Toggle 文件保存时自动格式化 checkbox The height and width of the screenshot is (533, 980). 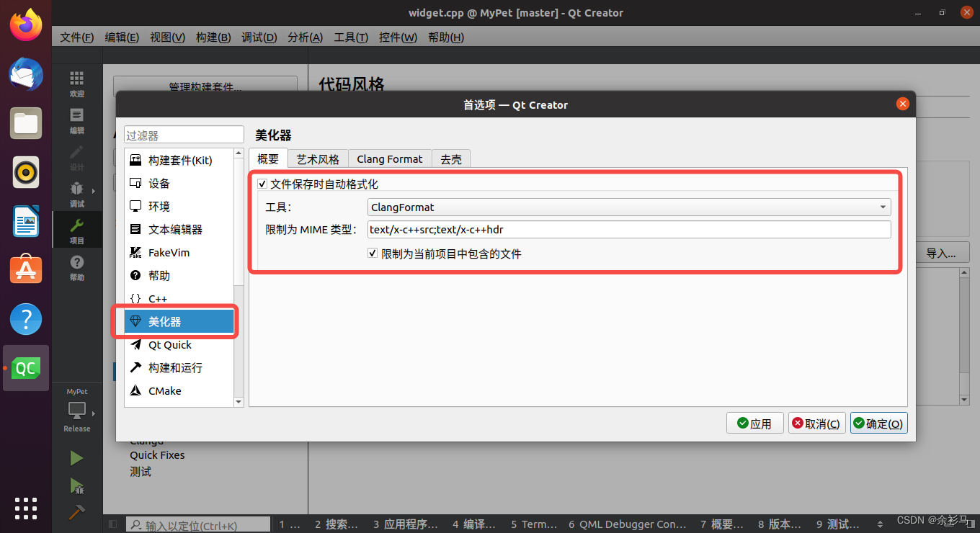pyautogui.click(x=262, y=184)
